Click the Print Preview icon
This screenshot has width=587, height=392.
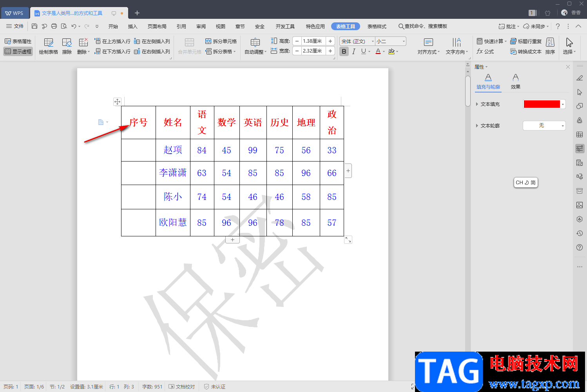[x=64, y=26]
